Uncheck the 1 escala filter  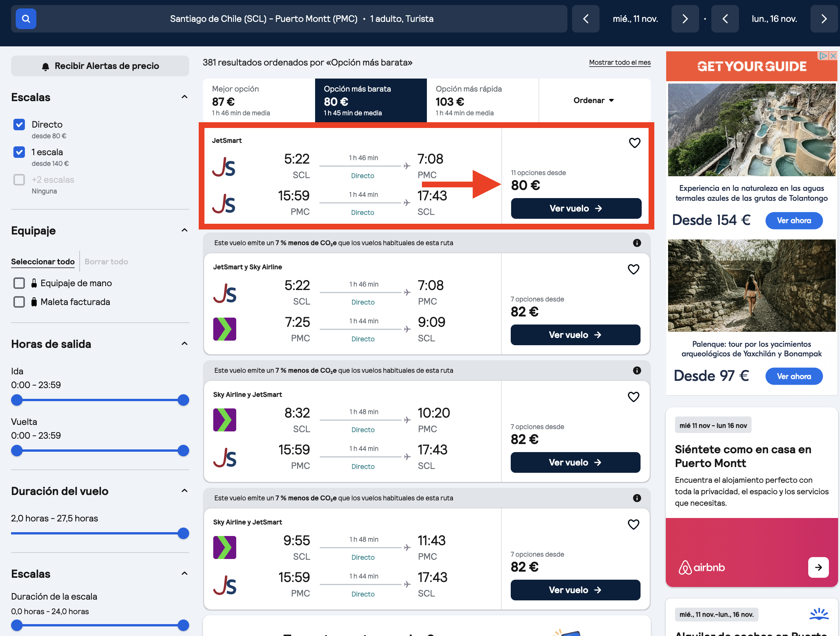(x=19, y=152)
